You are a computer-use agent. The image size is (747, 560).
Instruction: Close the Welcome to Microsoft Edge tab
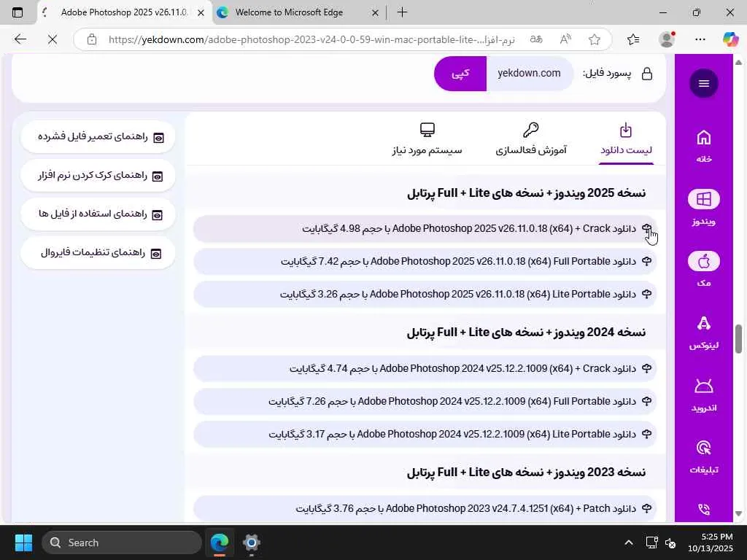(x=375, y=13)
